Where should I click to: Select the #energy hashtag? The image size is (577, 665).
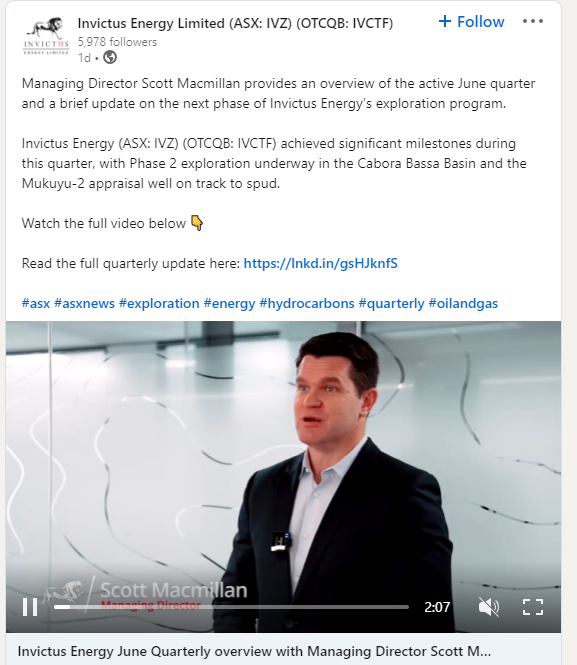pyautogui.click(x=229, y=304)
